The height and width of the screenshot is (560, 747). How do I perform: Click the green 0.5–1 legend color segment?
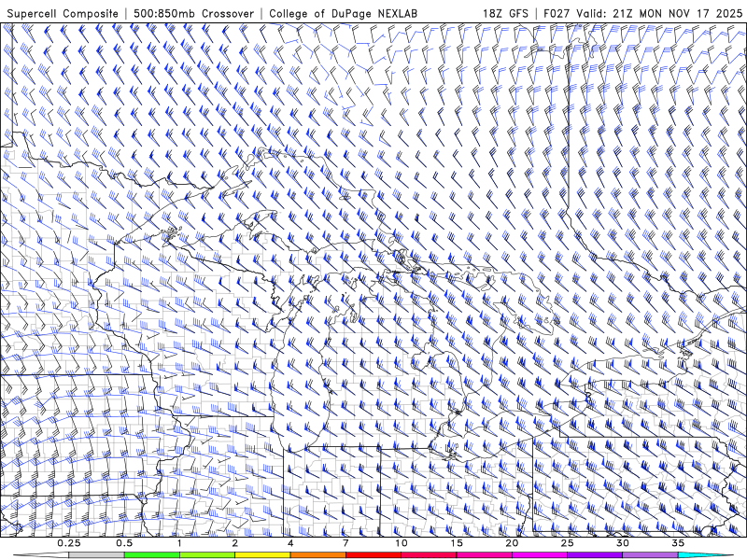(x=152, y=555)
